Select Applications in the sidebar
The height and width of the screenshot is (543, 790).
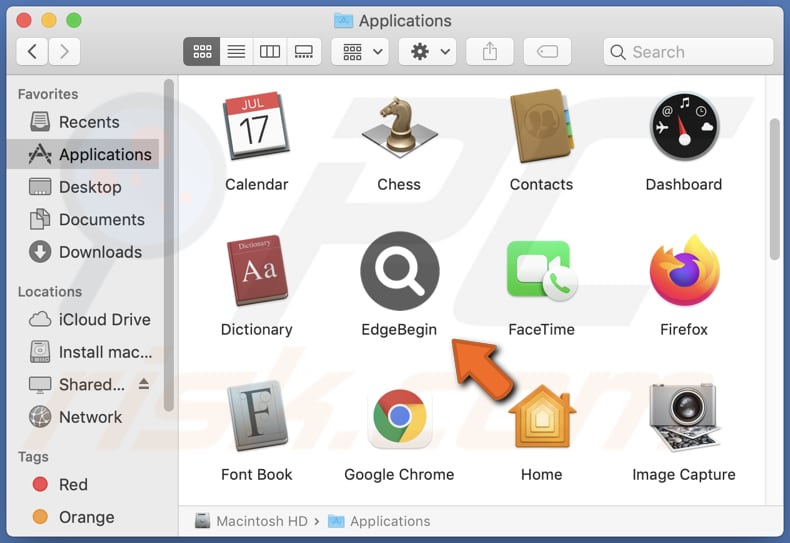pyautogui.click(x=83, y=154)
